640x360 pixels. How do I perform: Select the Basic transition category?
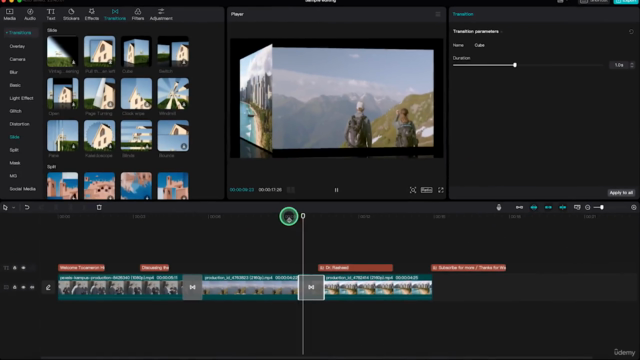point(15,85)
